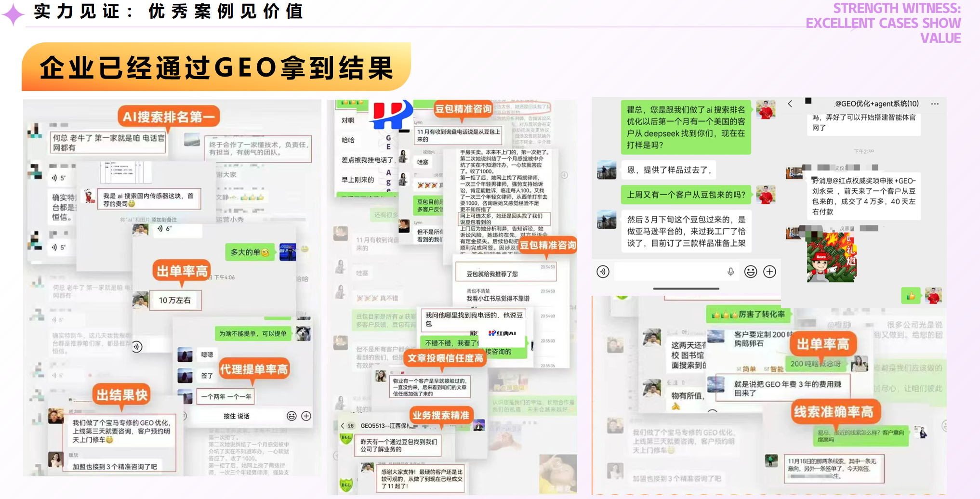Click the 代理提单率高 callout
The height and width of the screenshot is (499, 980).
(254, 369)
